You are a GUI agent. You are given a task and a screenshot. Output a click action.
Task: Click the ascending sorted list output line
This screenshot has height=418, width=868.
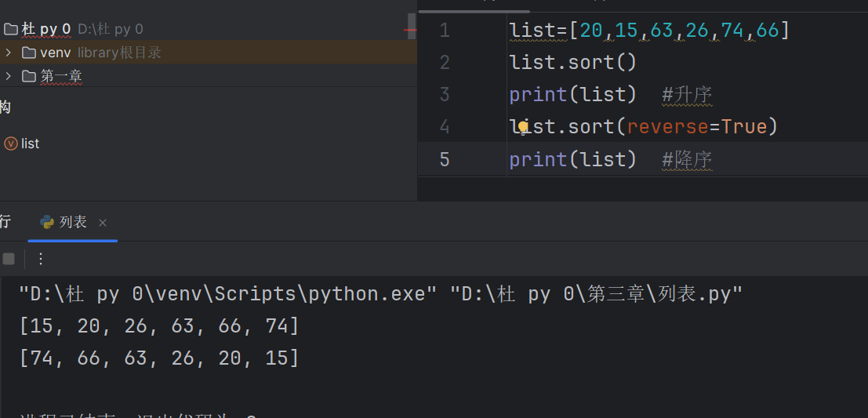click(x=159, y=326)
